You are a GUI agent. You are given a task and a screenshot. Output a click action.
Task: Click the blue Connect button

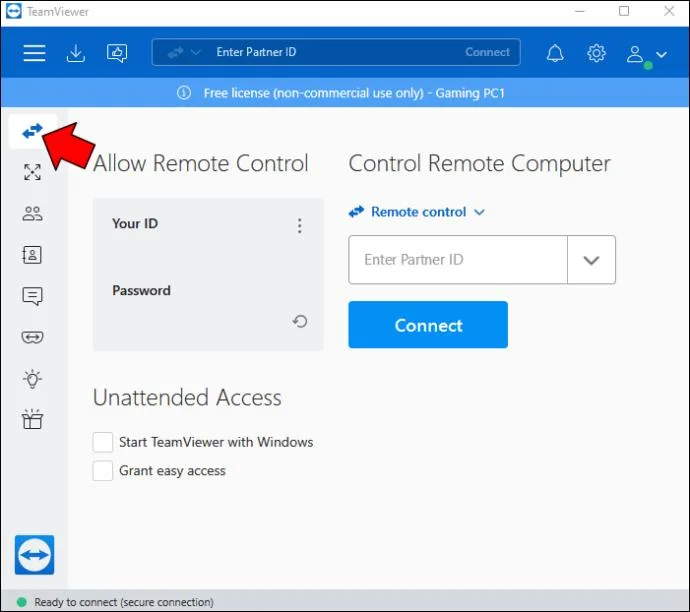tap(428, 325)
